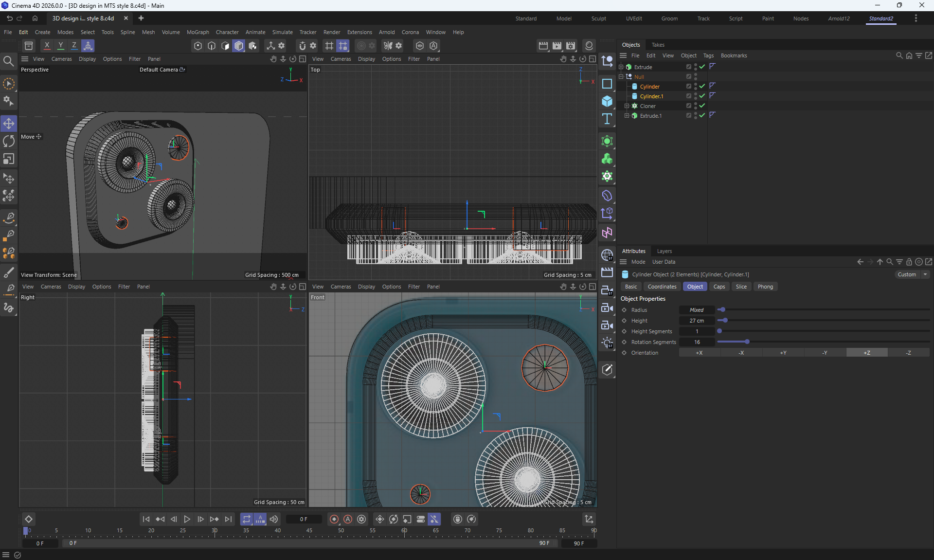
Task: Toggle the Extrude object enable checkmark
Action: tap(702, 67)
